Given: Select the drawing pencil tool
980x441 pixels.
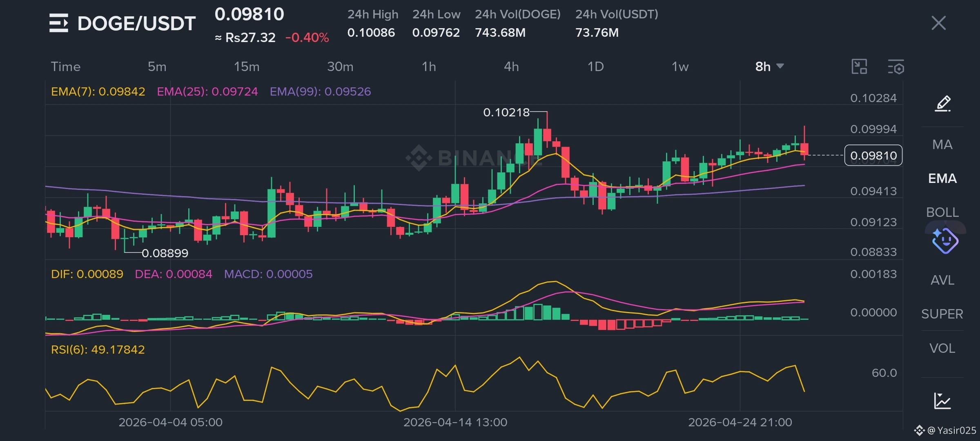Looking at the screenshot, I should click(942, 103).
